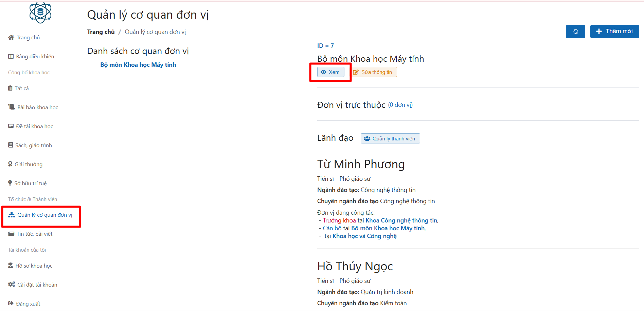The image size is (644, 311).
Task: Click the Bài báo khoa học icon
Action: point(11,107)
